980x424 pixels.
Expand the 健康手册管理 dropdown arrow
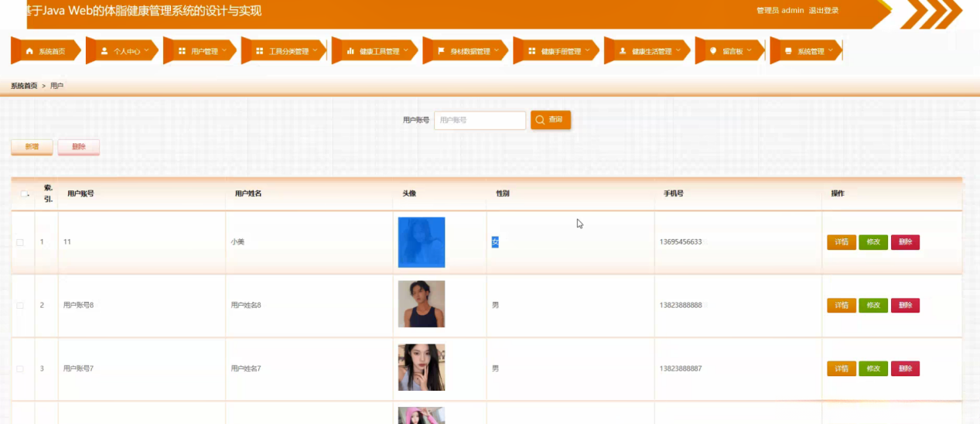pos(587,51)
